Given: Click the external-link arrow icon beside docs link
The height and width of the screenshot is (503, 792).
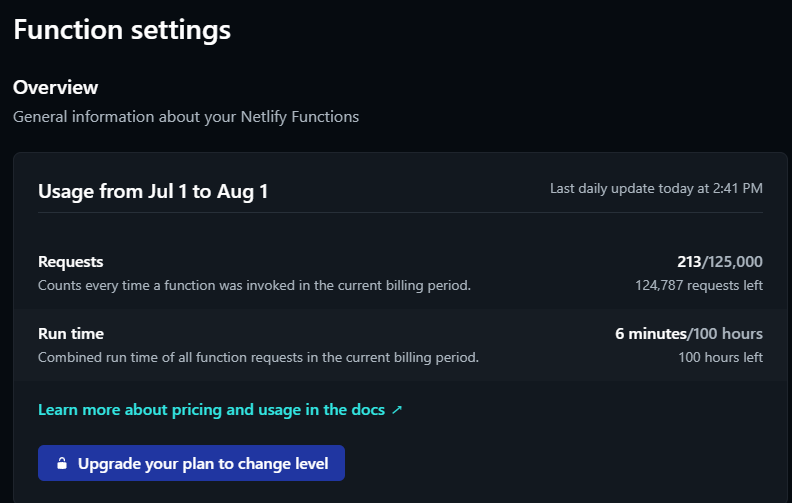Looking at the screenshot, I should coord(397,410).
